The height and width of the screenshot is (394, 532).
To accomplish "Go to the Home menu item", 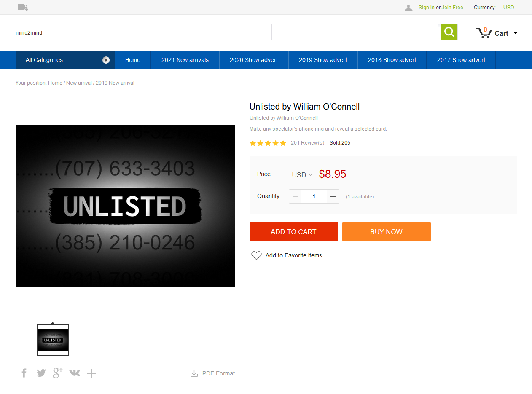I will click(x=133, y=60).
